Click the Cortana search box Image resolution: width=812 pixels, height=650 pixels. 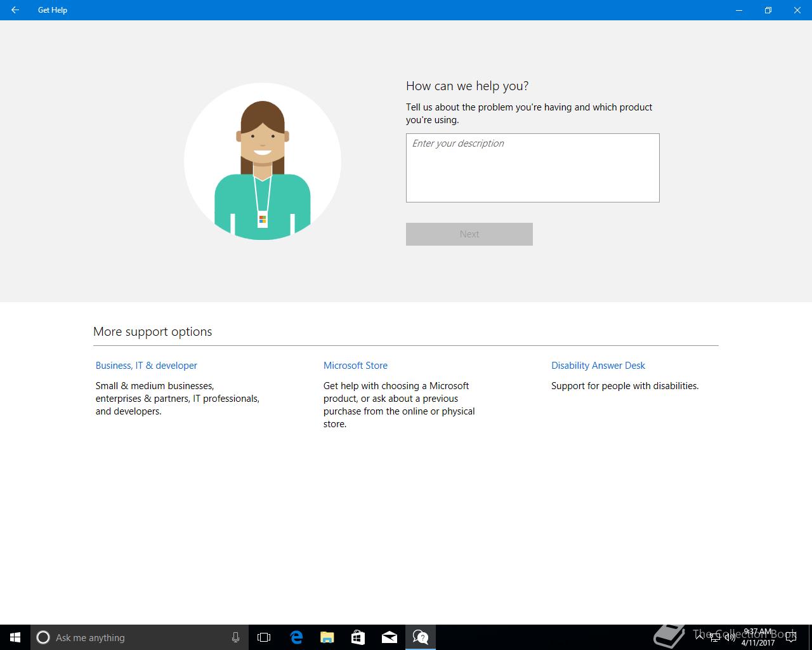(x=139, y=637)
